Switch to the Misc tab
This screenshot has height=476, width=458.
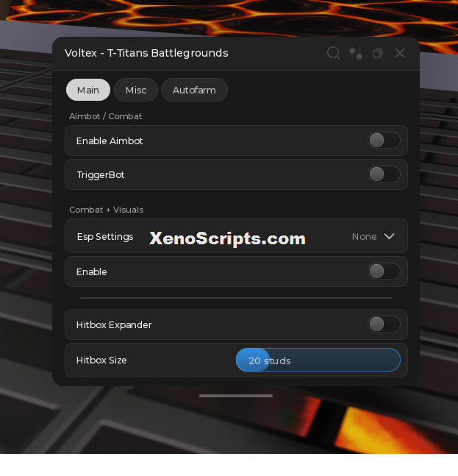pyautogui.click(x=136, y=90)
